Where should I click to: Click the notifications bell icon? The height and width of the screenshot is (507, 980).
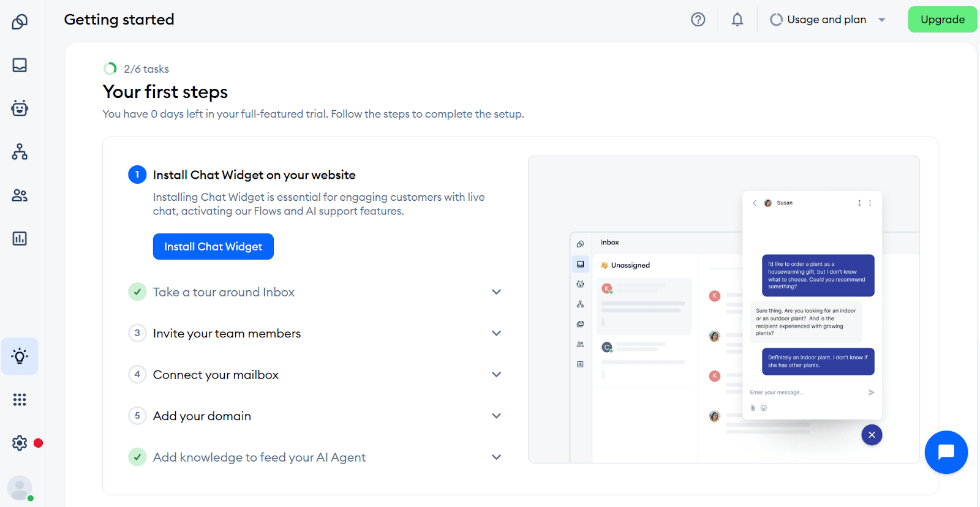[x=737, y=20]
